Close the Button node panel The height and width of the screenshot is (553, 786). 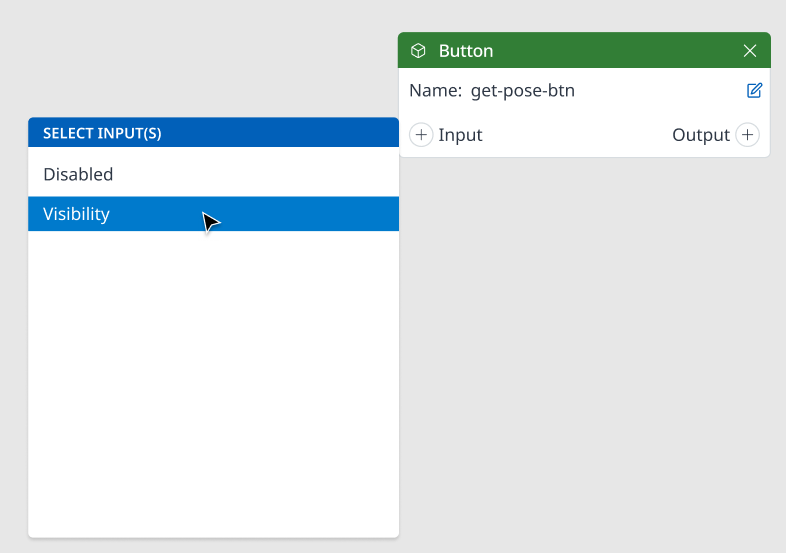click(x=750, y=51)
